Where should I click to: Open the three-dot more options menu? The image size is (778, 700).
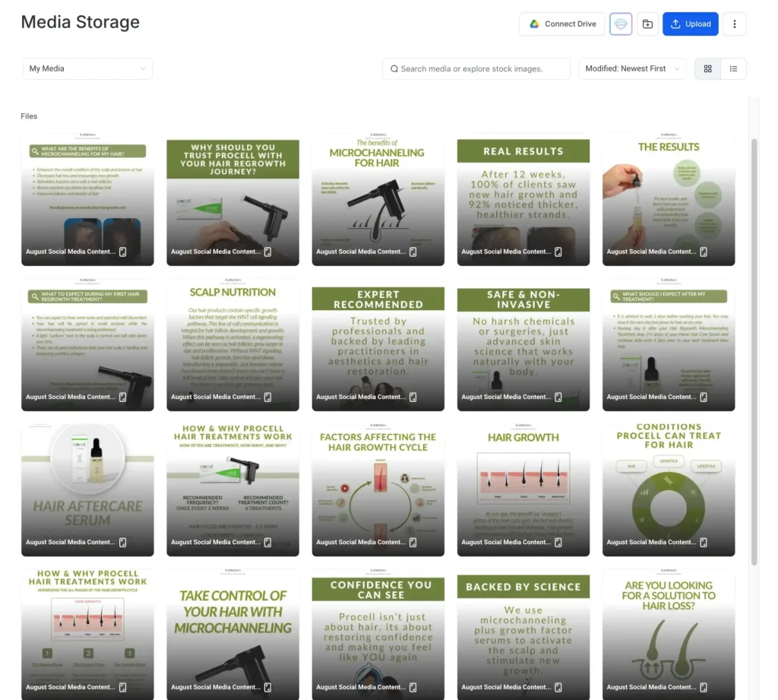[735, 24]
